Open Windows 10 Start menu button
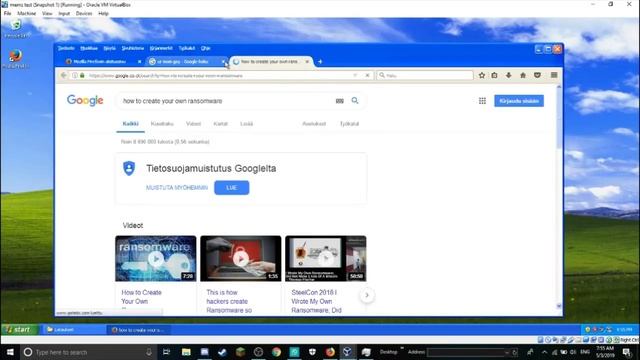The image size is (640, 360). pos(10,352)
